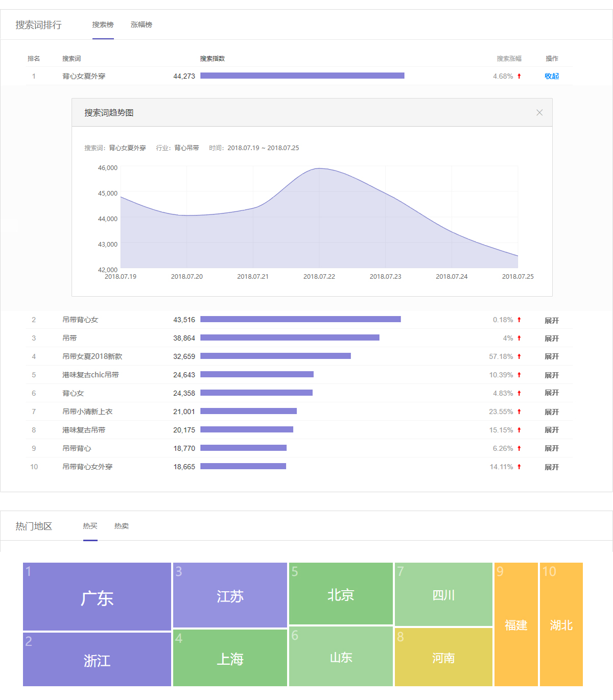Screen dimensions: 613x700
Task: Click the 搜索涨幅 column header
Action: (509, 59)
